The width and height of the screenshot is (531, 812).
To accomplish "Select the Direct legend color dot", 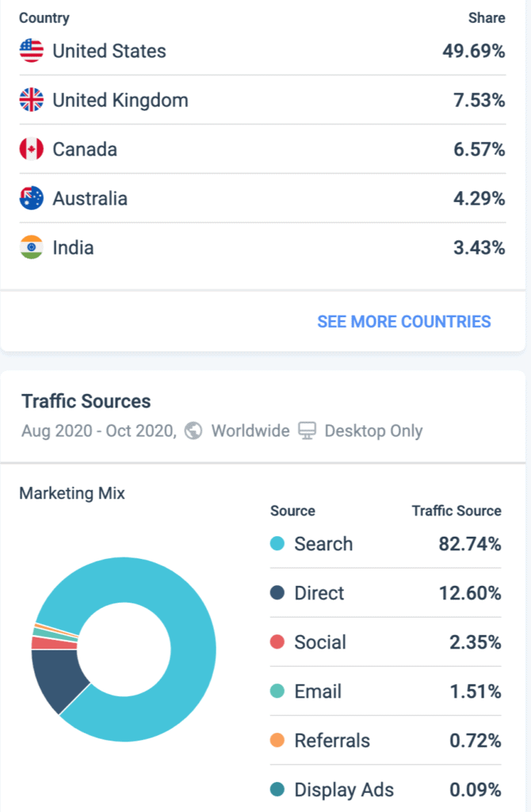I will (x=277, y=593).
